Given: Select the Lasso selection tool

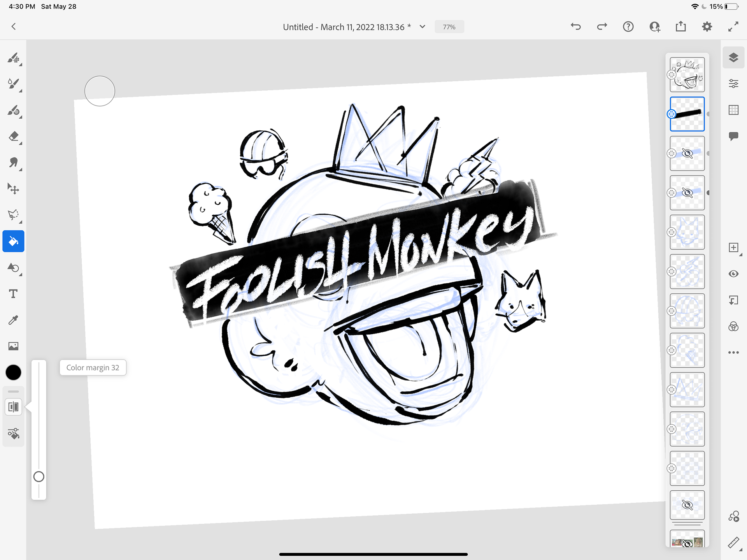Looking at the screenshot, I should tap(13, 215).
